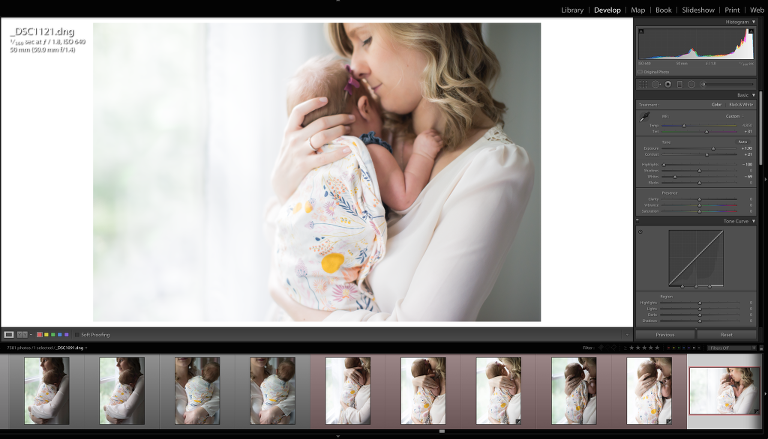The width and height of the screenshot is (768, 439).
Task: Toggle the Tone Curve panel on/off switch
Action: point(638,221)
